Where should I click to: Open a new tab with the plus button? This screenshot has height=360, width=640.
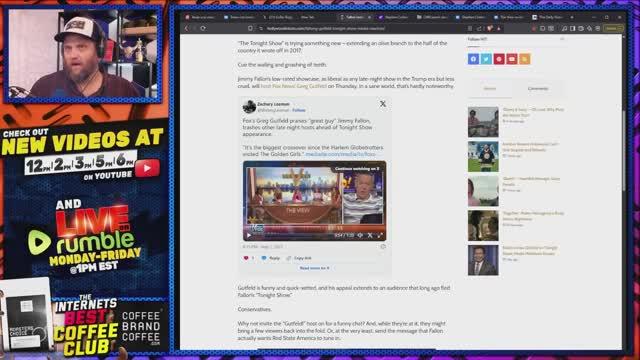[572, 17]
